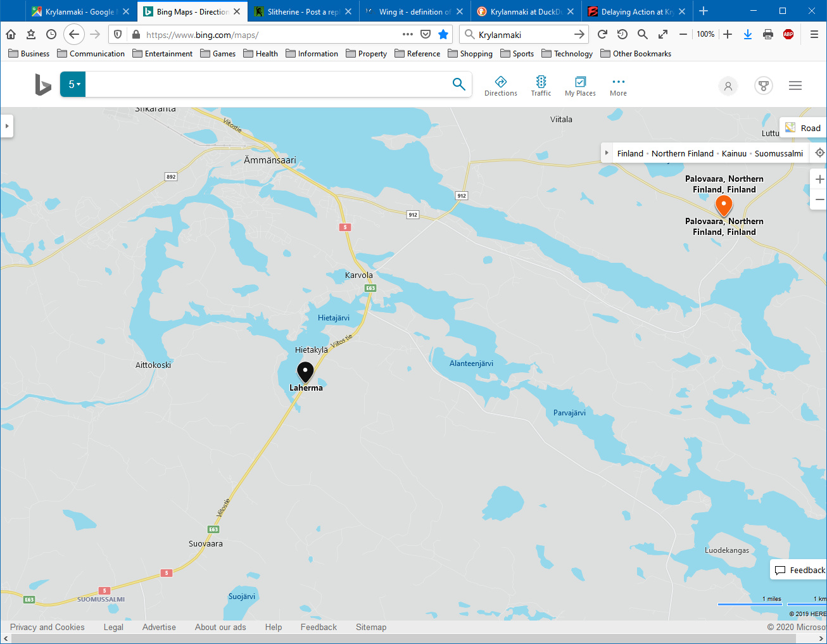Open My Places panel
This screenshot has height=644, width=827.
tap(580, 85)
